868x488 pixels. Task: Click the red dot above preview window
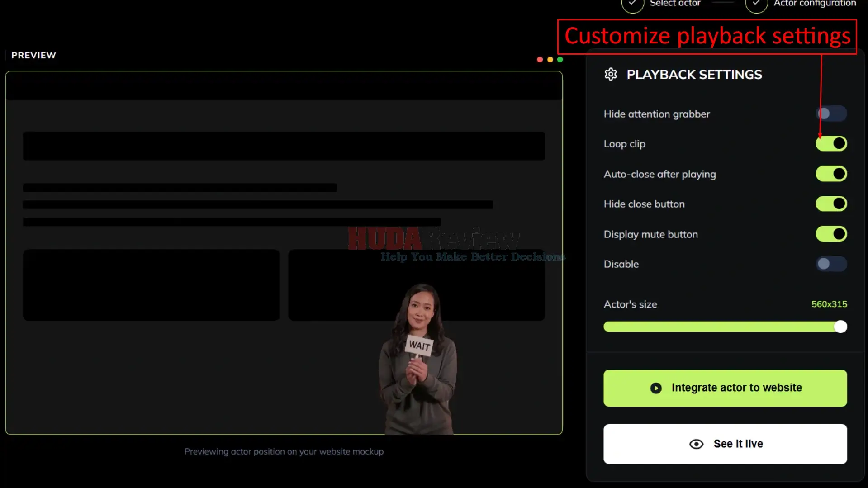[540, 60]
